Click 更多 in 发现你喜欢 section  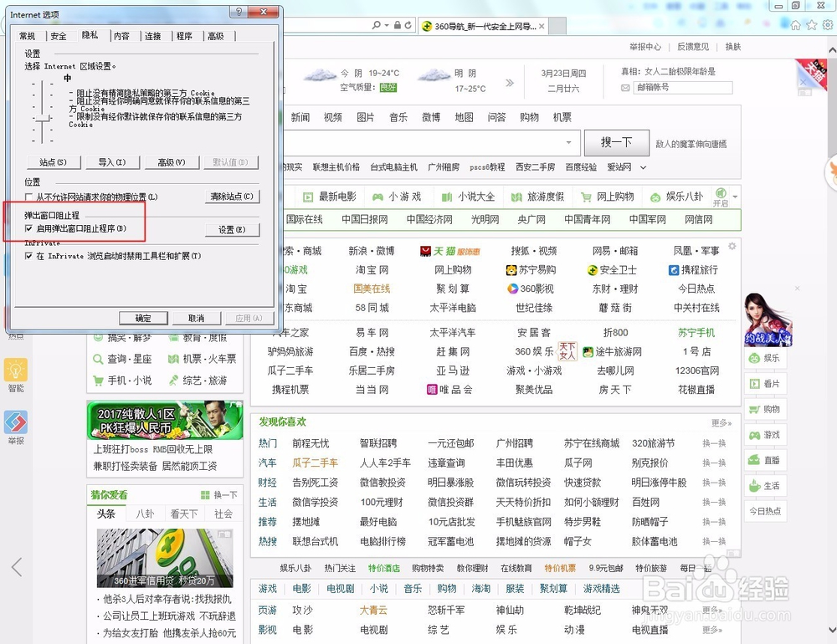coord(721,422)
